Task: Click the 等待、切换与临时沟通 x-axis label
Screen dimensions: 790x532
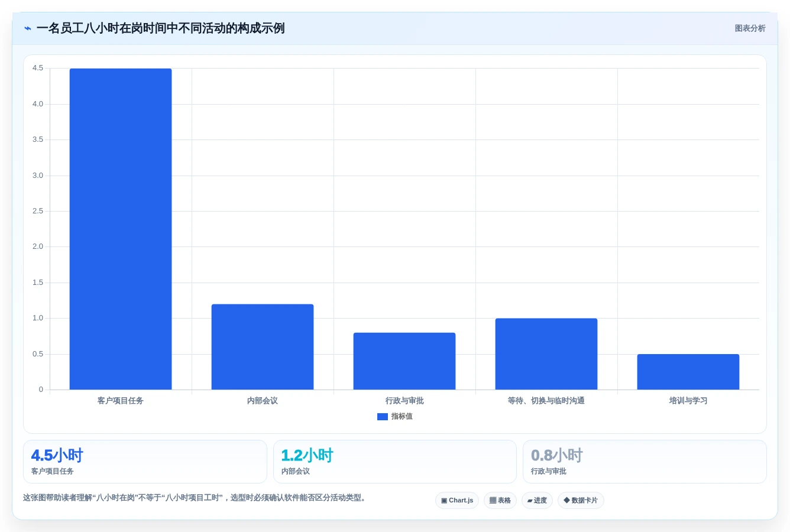Action: [546, 401]
